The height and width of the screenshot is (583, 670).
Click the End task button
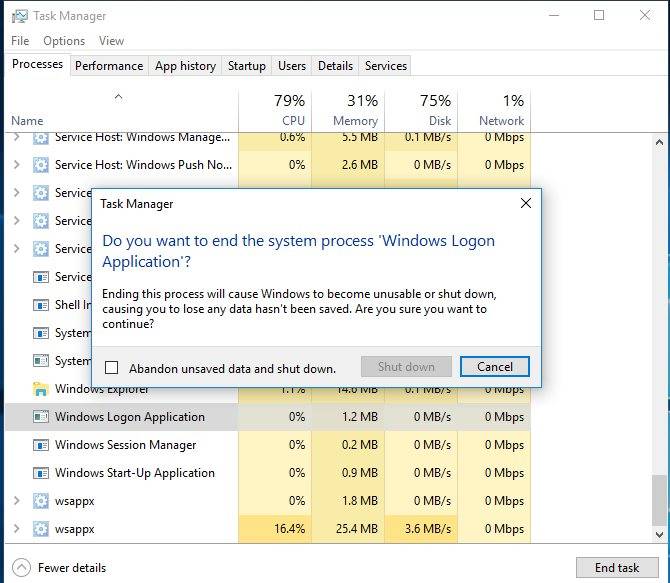(x=616, y=567)
